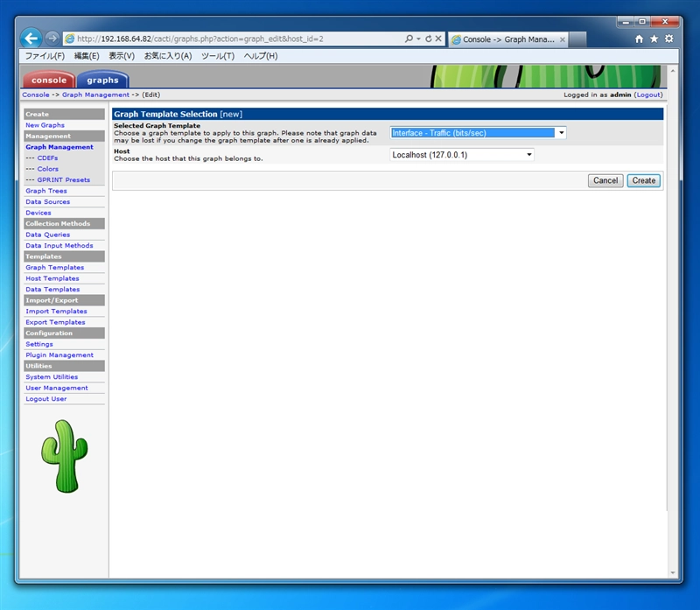This screenshot has width=700, height=610.
Task: Open Colors sidebar link
Action: pyautogui.click(x=48, y=169)
